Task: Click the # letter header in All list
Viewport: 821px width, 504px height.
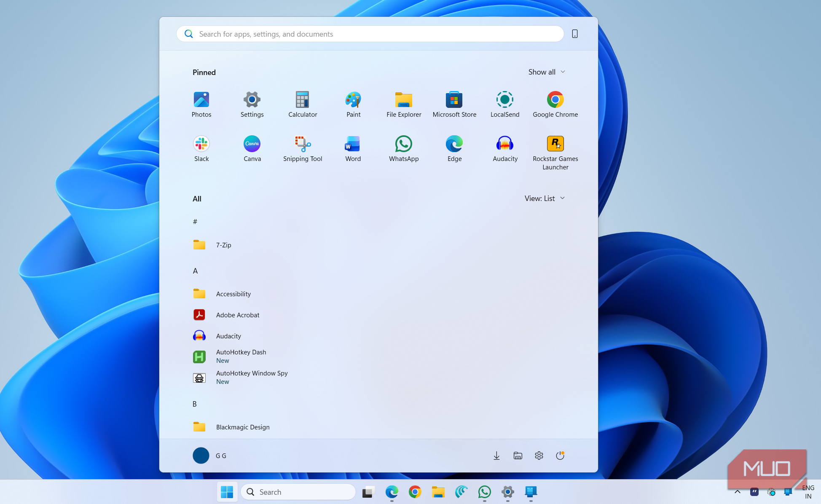Action: click(x=195, y=222)
